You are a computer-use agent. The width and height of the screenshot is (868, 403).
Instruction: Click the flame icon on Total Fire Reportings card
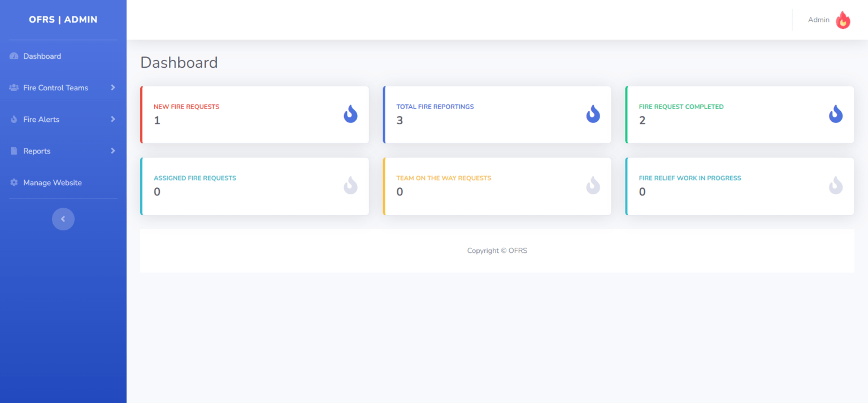(593, 113)
